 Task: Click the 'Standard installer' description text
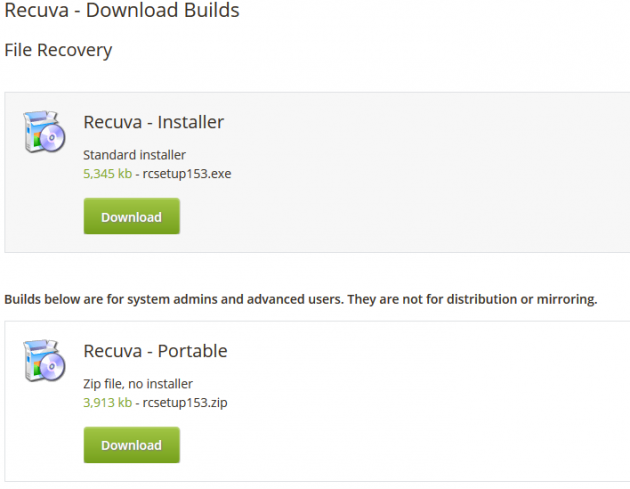click(x=134, y=155)
